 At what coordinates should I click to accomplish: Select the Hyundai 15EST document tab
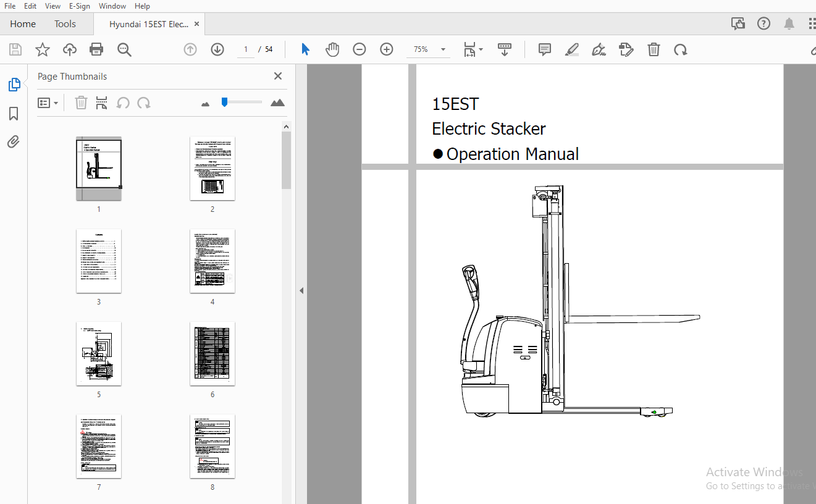148,24
